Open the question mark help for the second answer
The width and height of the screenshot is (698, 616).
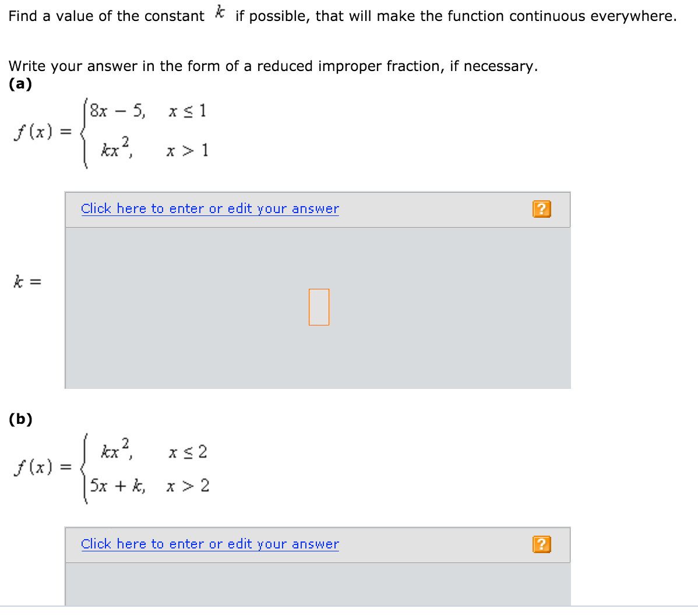tap(541, 544)
